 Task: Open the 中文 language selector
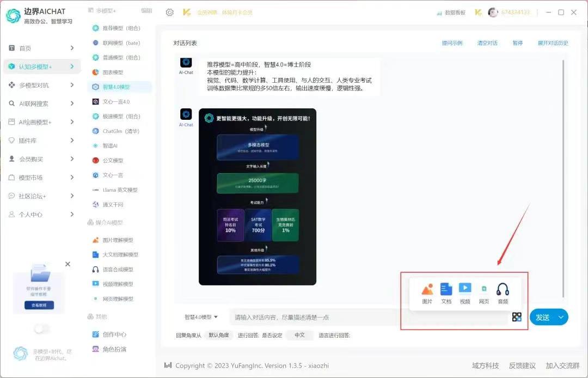pyautogui.click(x=299, y=336)
